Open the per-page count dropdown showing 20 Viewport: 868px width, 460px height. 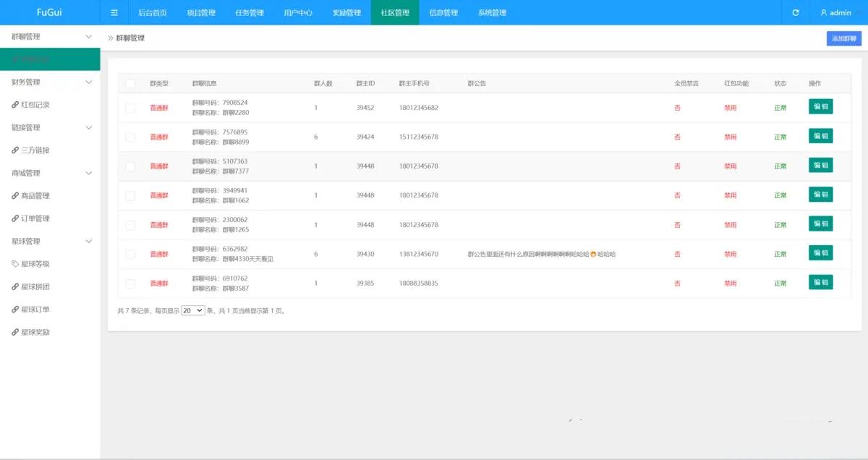coord(192,310)
